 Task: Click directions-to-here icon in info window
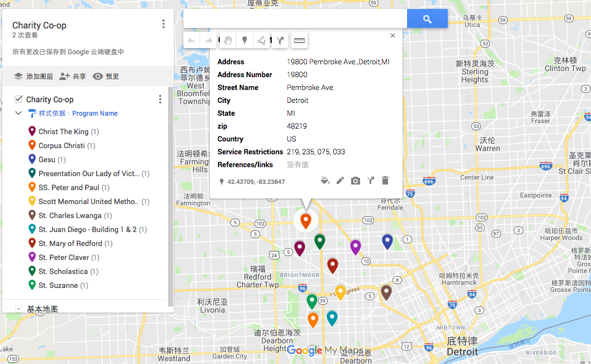click(x=371, y=181)
